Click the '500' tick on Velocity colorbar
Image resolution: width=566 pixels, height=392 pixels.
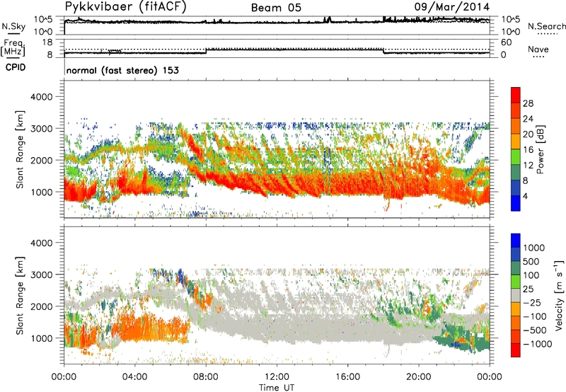(531, 262)
